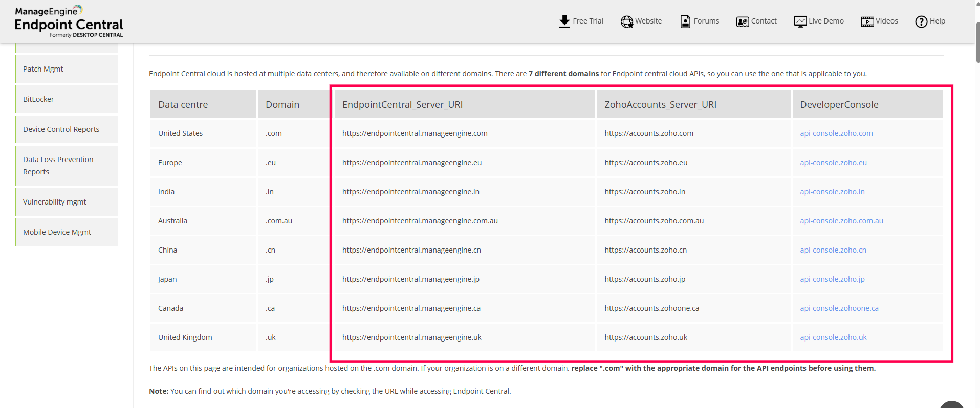Click https://accounts.zoho.jp cell
980x408 pixels.
(694, 279)
